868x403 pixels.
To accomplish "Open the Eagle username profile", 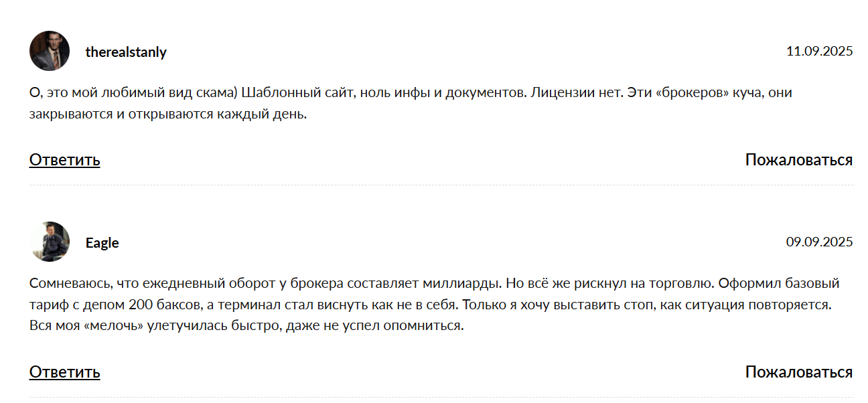I will coord(102,243).
